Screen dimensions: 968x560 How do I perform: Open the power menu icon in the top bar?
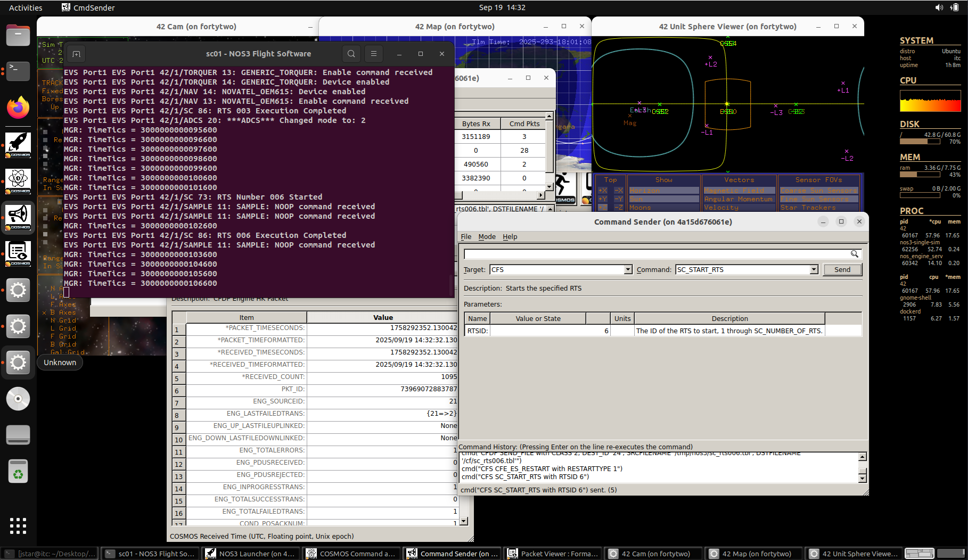955,7
